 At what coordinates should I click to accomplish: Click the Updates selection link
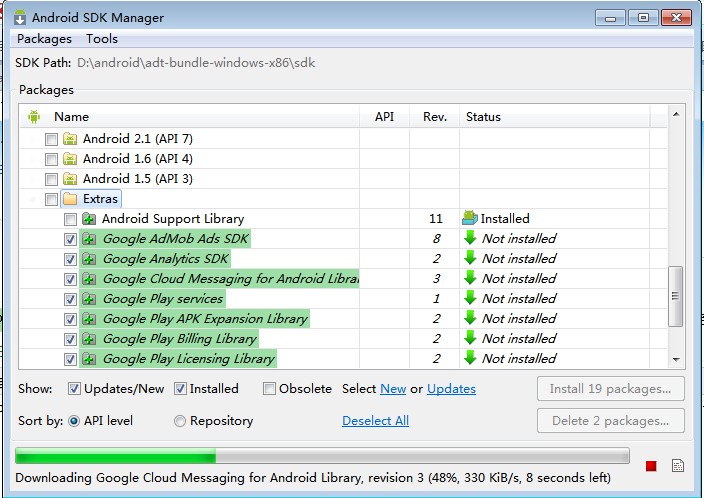451,388
